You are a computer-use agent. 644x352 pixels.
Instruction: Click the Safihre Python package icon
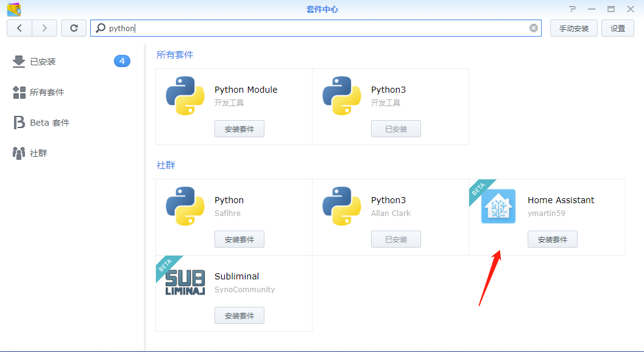tap(185, 206)
